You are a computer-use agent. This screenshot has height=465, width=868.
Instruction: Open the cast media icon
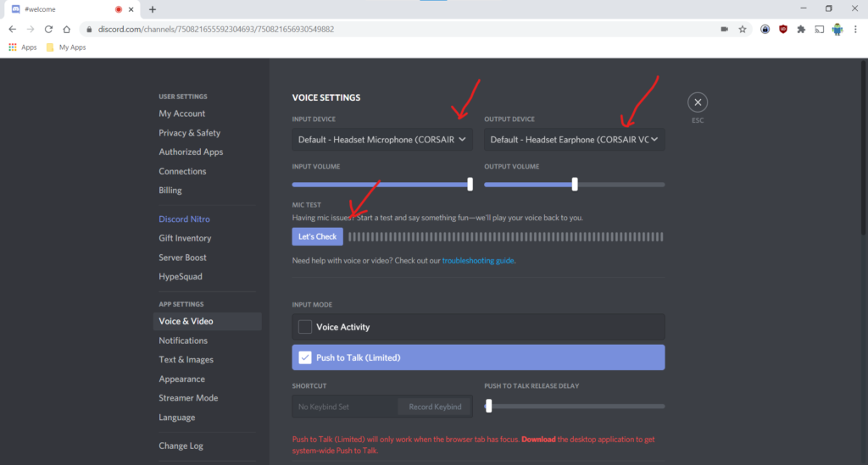(820, 30)
